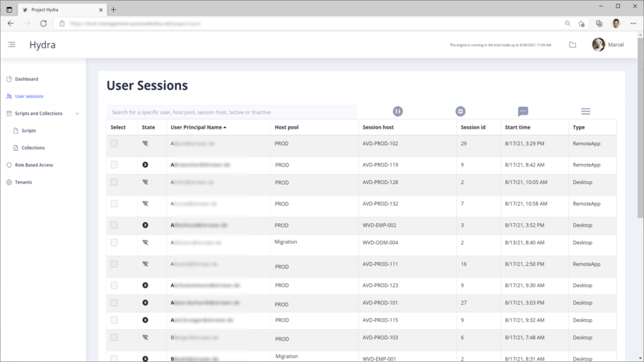Select checkbox for AVD-PROD-102 session row
644x362 pixels.
click(x=114, y=143)
